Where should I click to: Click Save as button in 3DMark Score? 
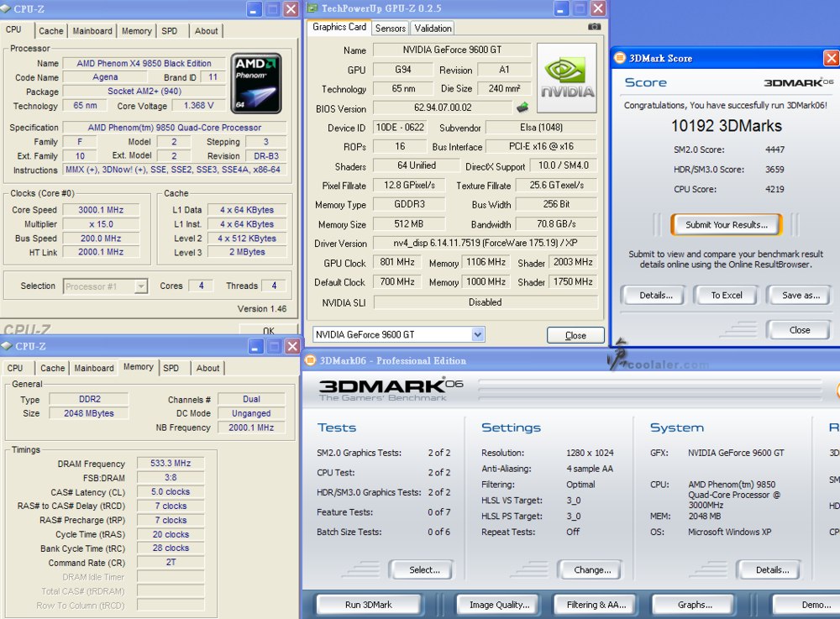801,295
